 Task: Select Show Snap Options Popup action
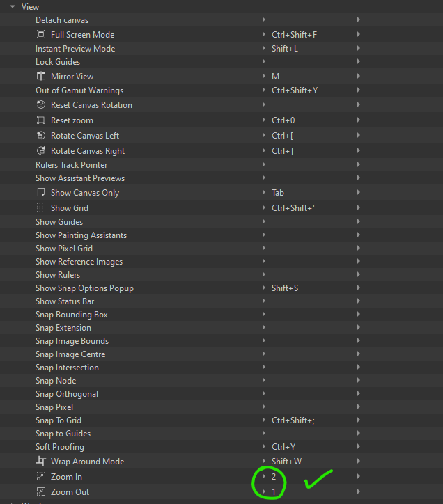(84, 288)
